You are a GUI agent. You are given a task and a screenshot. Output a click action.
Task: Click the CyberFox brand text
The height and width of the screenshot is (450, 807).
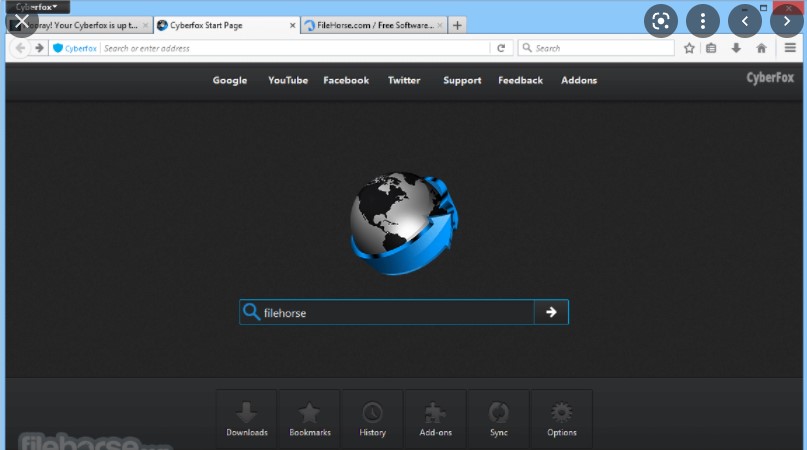coord(770,78)
